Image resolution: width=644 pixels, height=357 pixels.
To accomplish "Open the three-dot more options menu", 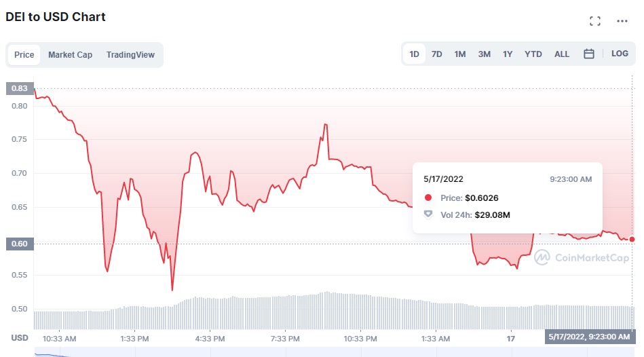I will coord(622,21).
